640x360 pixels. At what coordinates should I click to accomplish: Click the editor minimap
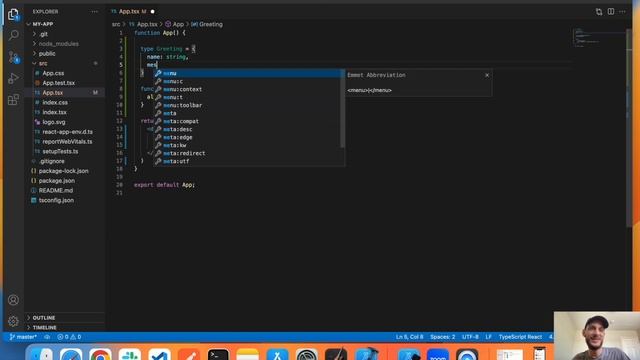598,38
